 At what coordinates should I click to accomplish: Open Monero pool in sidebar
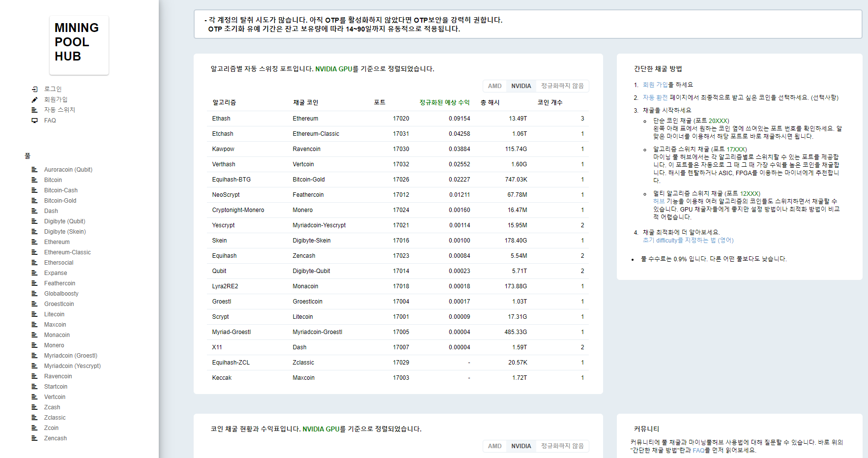click(x=54, y=345)
